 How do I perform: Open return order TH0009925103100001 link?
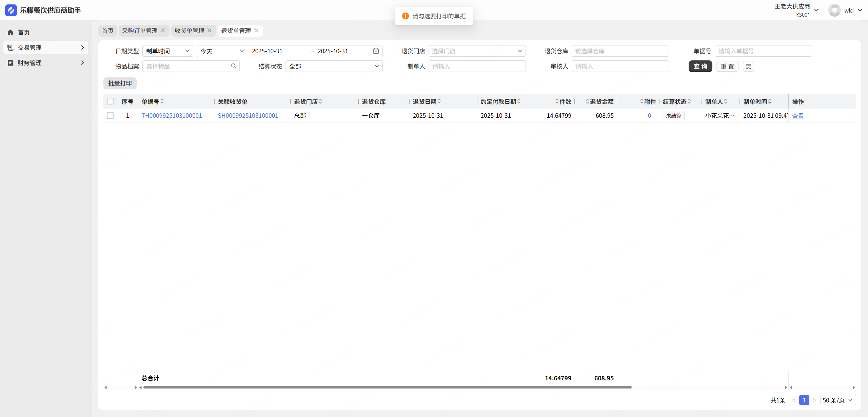point(172,115)
